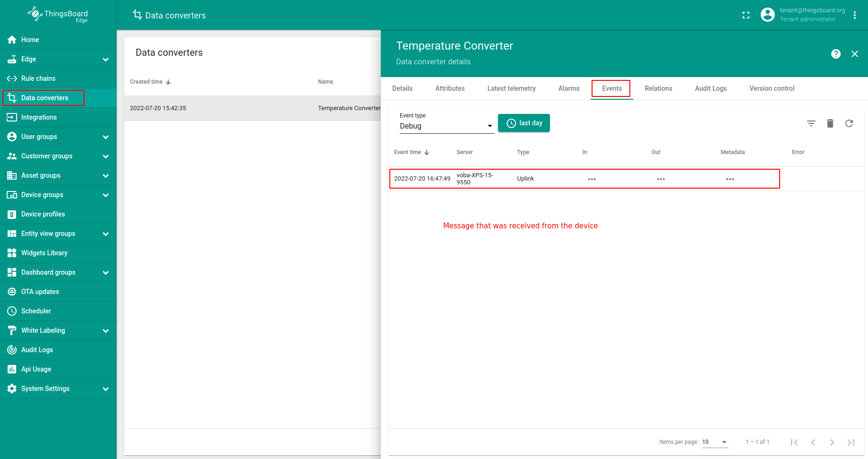Select Data converters in sidebar
Viewport: 868px width, 459px height.
58,98
